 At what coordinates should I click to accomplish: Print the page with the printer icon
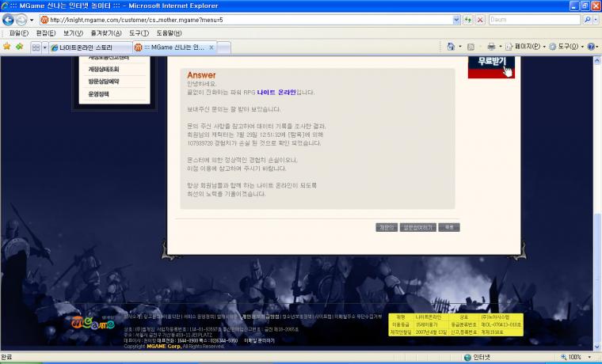click(x=491, y=47)
